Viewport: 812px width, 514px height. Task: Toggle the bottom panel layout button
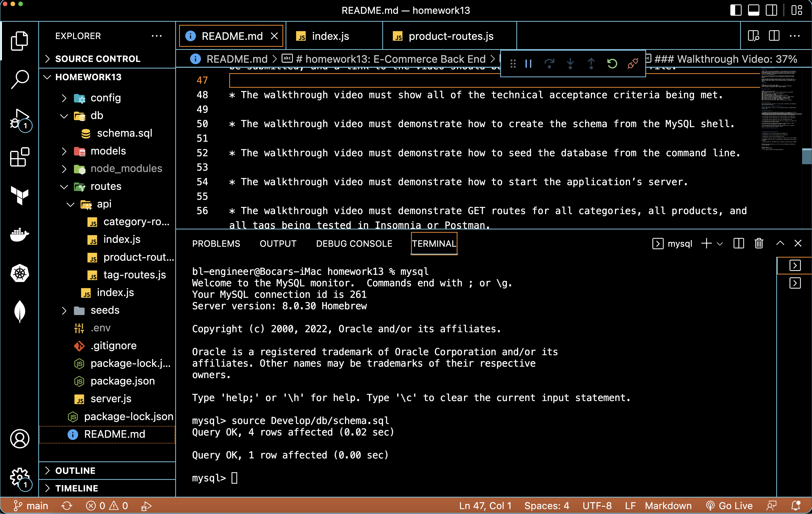pos(753,10)
